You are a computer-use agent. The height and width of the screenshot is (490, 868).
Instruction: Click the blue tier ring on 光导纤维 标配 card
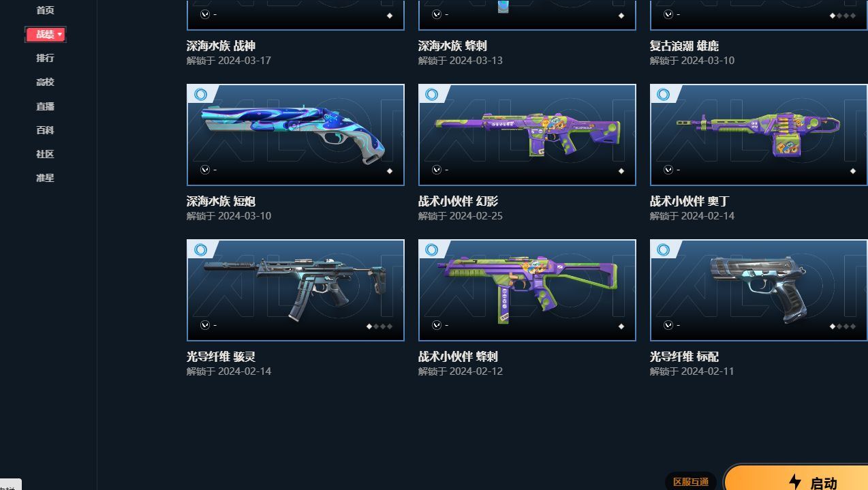pyautogui.click(x=664, y=250)
